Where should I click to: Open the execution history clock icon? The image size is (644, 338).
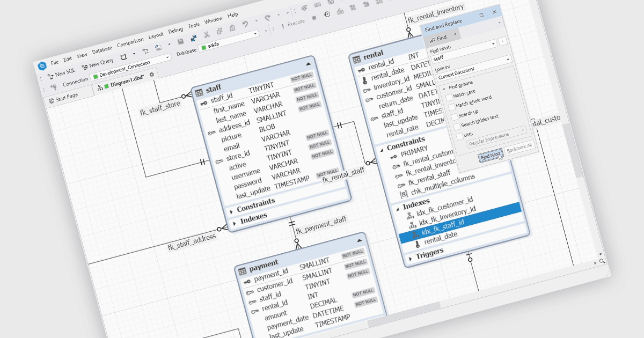point(327,14)
